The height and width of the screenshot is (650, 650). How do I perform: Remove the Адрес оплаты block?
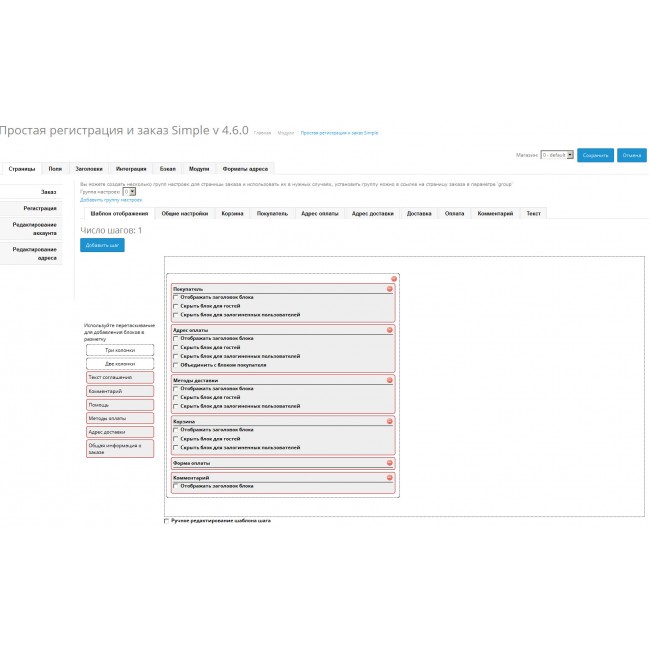(x=390, y=329)
